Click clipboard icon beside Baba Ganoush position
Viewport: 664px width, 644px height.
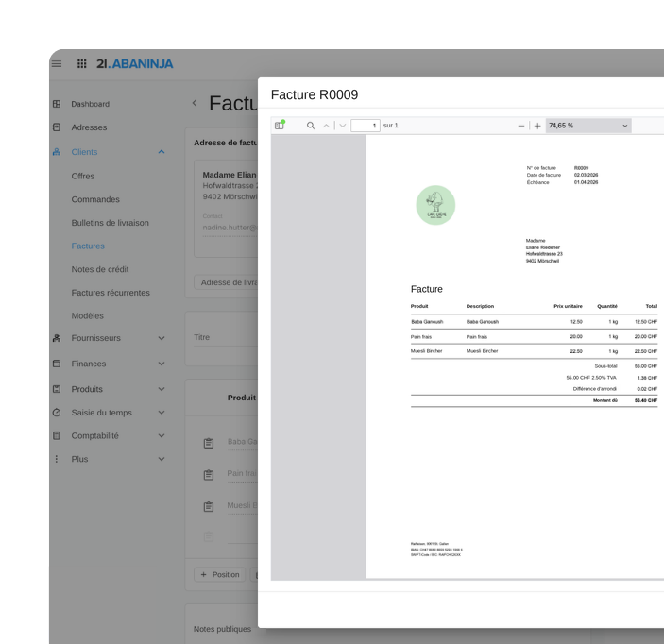pos(209,443)
